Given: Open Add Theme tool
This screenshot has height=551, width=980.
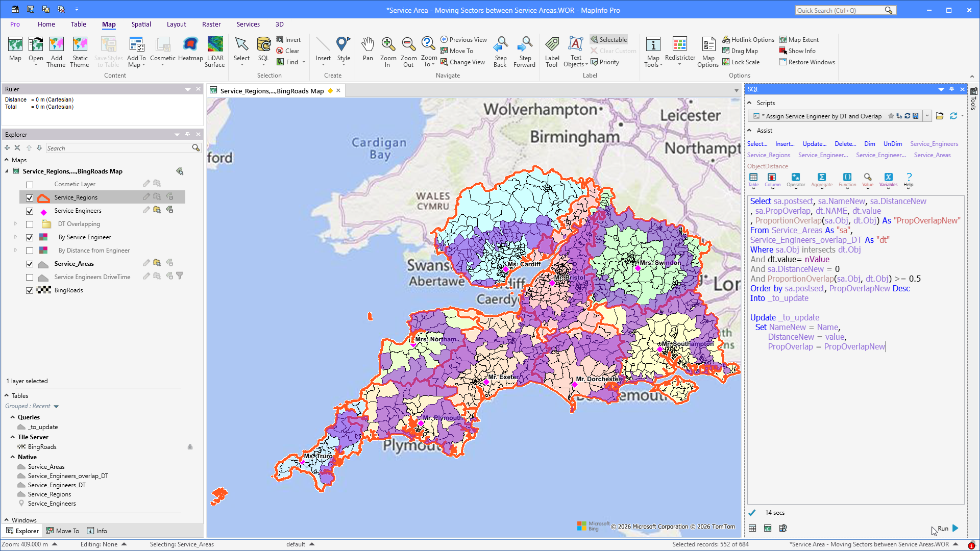Looking at the screenshot, I should [56, 52].
